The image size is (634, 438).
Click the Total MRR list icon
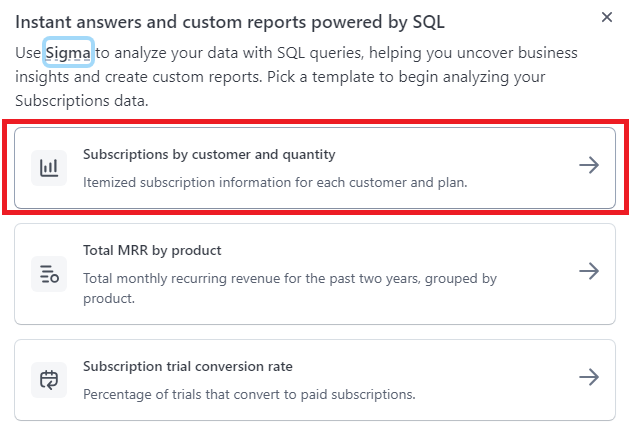(x=49, y=274)
